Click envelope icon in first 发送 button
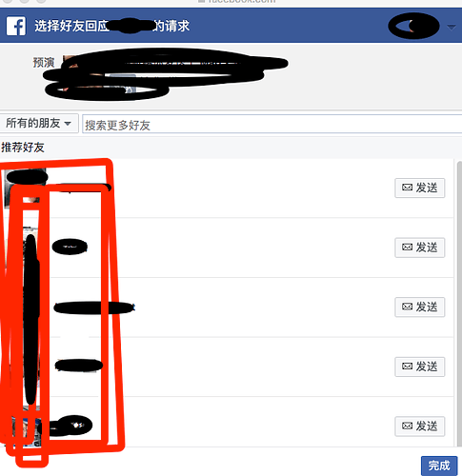 (x=407, y=188)
